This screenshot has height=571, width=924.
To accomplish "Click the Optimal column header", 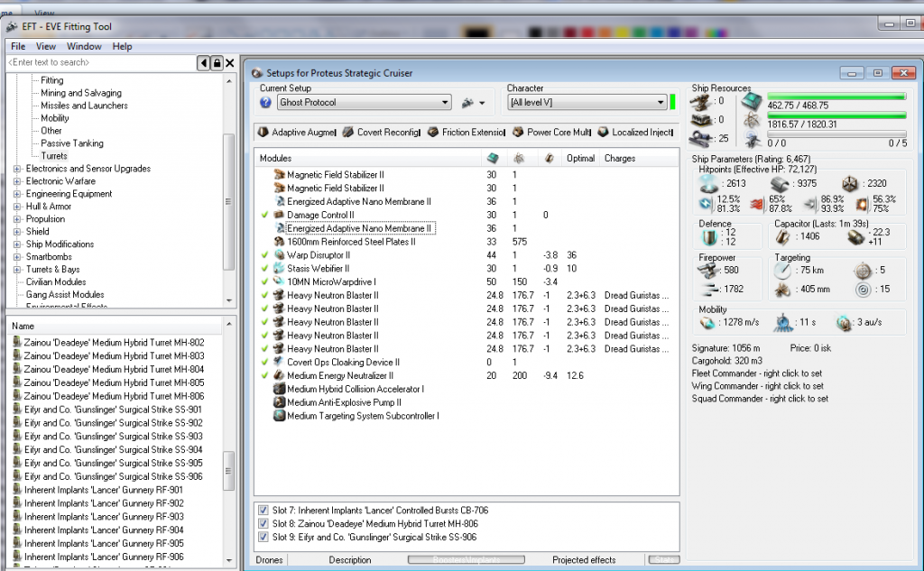I will coord(580,158).
